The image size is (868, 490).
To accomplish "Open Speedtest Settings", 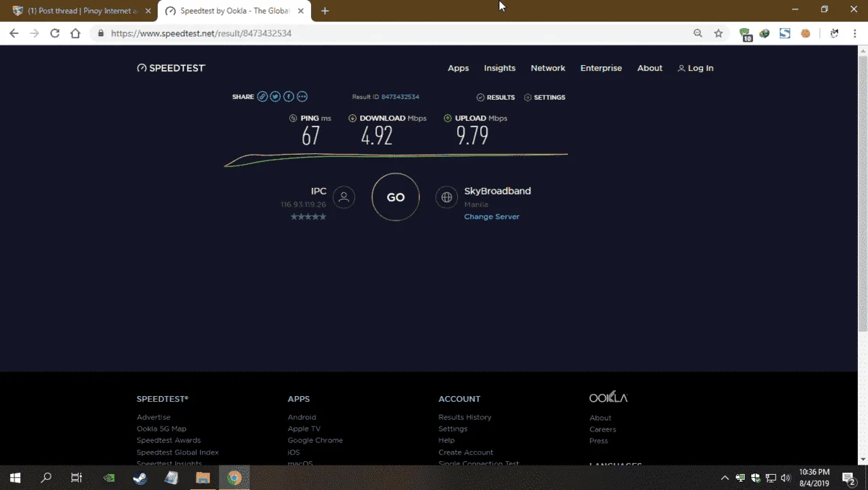I will (x=545, y=97).
